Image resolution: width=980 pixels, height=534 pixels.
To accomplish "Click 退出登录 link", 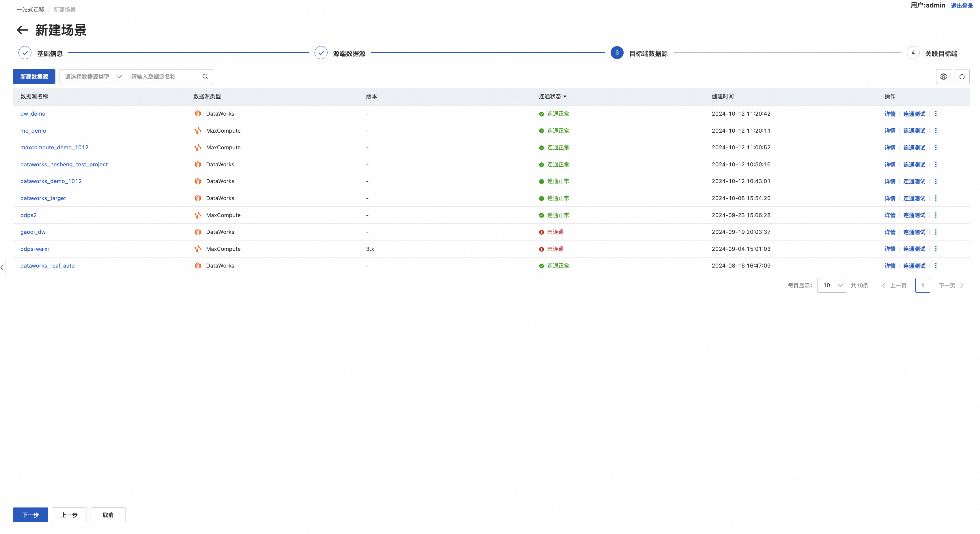I will [962, 6].
